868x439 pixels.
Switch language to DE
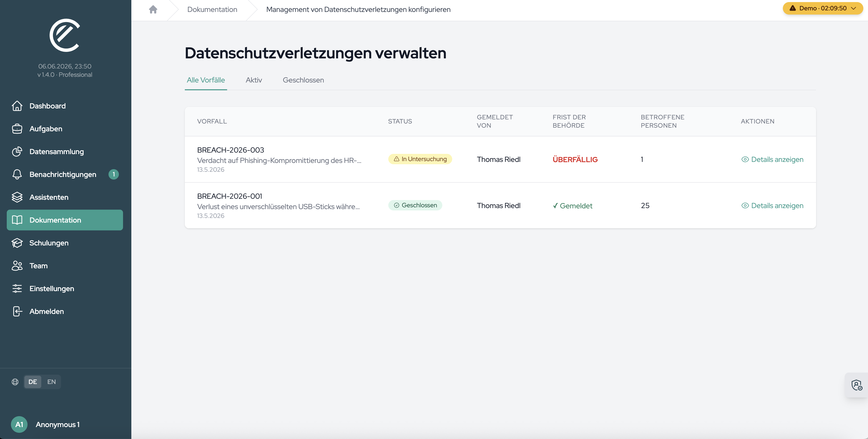click(x=33, y=382)
